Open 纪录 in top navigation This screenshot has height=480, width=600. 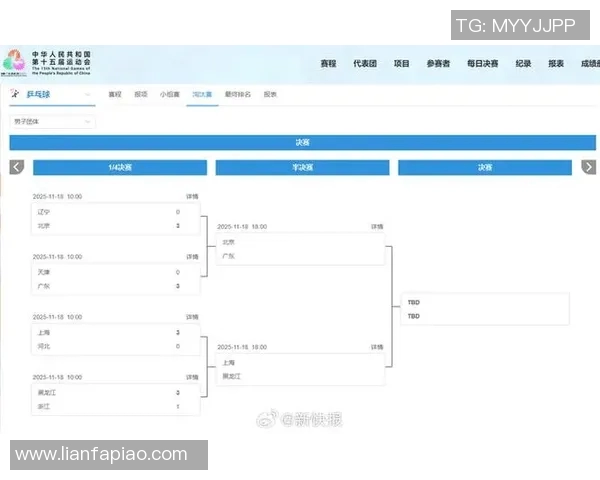pyautogui.click(x=523, y=64)
